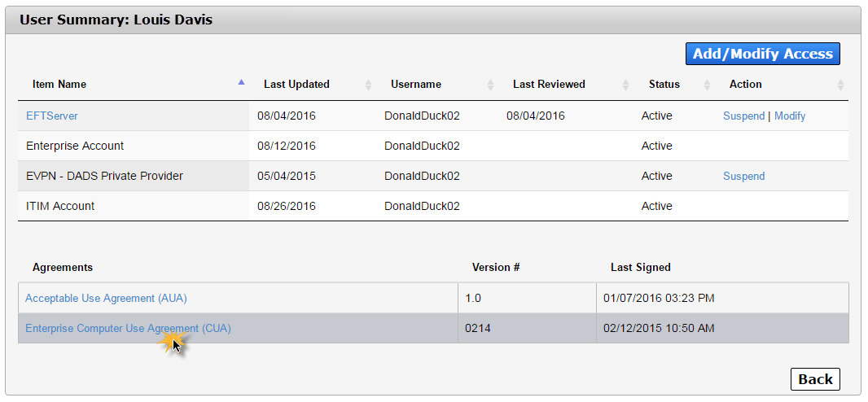Click the Item Name column header
The width and height of the screenshot is (868, 402).
click(x=59, y=84)
